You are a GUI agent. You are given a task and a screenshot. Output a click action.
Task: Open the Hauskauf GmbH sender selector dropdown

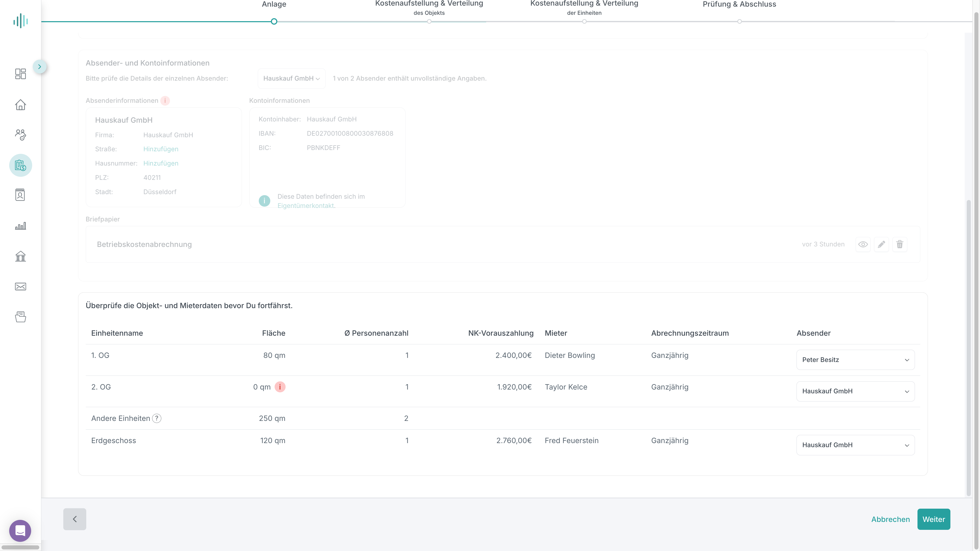coord(291,78)
